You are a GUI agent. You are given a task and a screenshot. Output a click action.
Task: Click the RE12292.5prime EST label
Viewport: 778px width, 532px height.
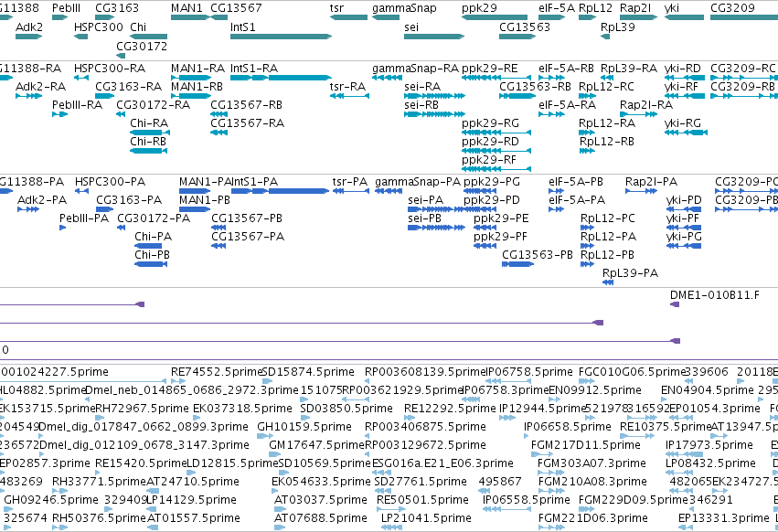point(450,408)
